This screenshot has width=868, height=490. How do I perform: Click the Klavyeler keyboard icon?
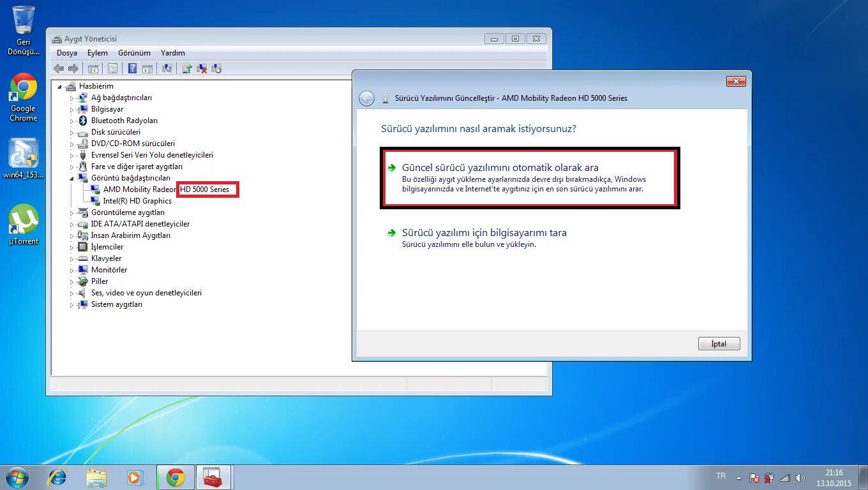[82, 258]
